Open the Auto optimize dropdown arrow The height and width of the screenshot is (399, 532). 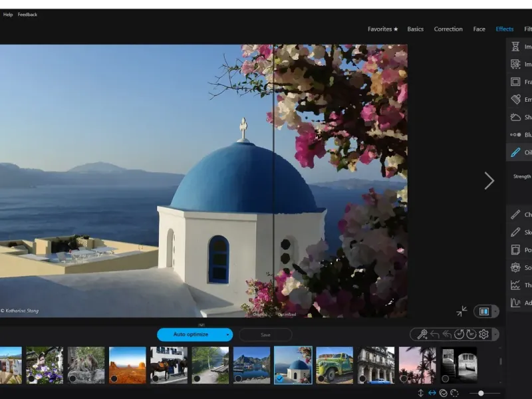tap(228, 334)
